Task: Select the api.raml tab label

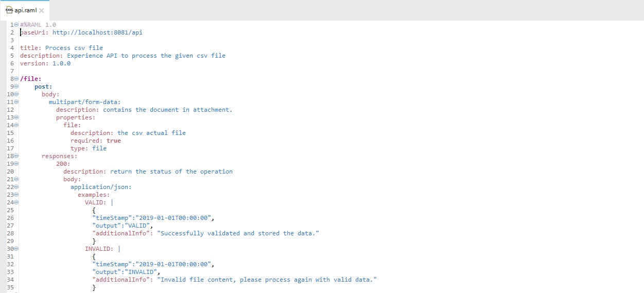Action: (26, 10)
